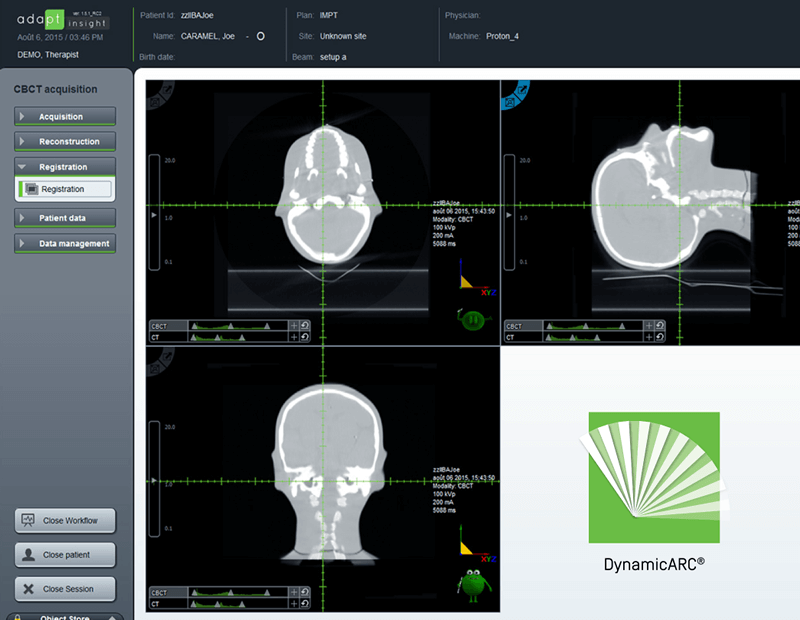This screenshot has height=620, width=800.
Task: Click the CBCT histogram plus icon in coronal view
Action: (294, 592)
